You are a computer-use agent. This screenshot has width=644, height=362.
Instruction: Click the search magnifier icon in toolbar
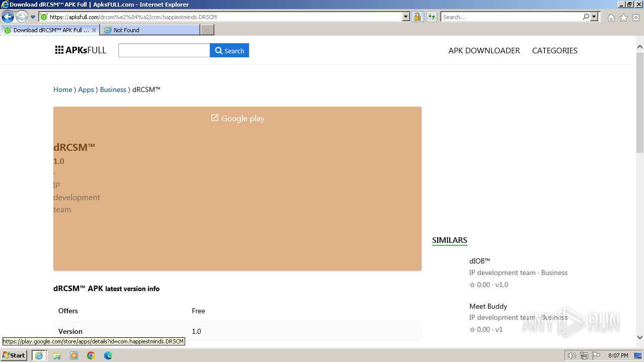click(586, 17)
